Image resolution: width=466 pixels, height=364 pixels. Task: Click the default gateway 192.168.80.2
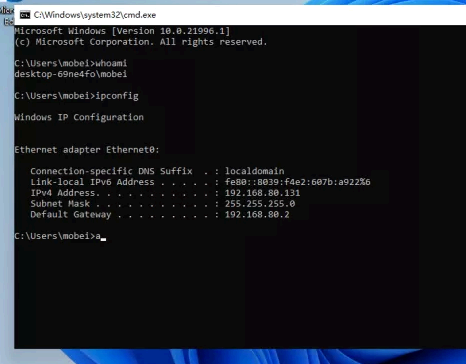[x=257, y=214]
